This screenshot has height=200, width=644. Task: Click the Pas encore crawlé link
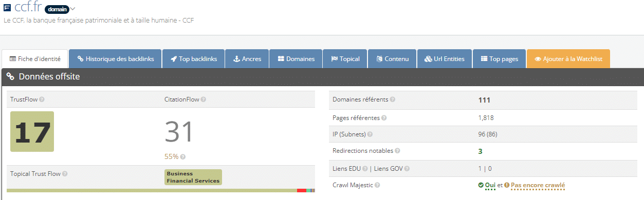tap(538, 185)
